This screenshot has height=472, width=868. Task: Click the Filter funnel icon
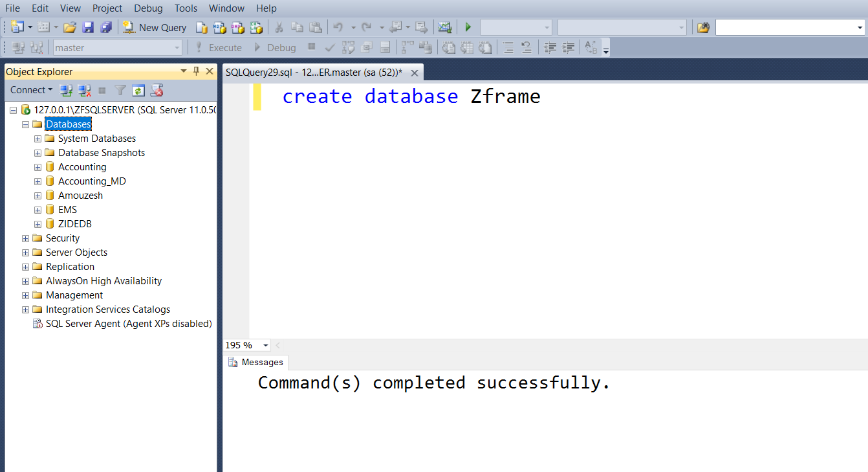point(120,90)
